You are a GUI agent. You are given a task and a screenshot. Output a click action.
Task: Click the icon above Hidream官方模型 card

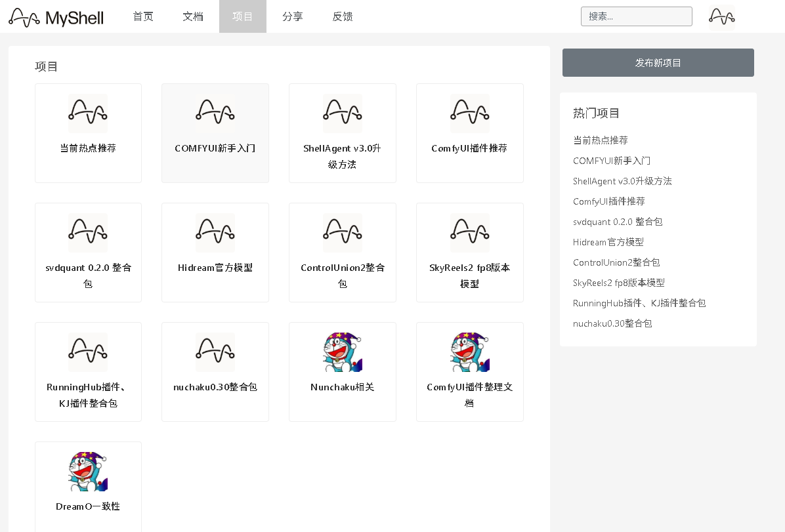(215, 233)
